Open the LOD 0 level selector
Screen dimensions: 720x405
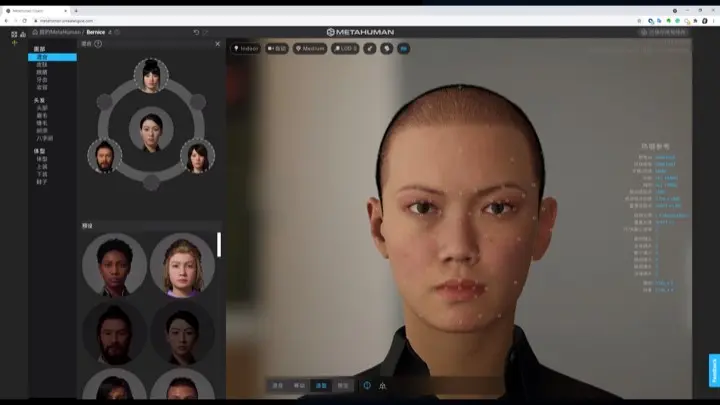344,48
